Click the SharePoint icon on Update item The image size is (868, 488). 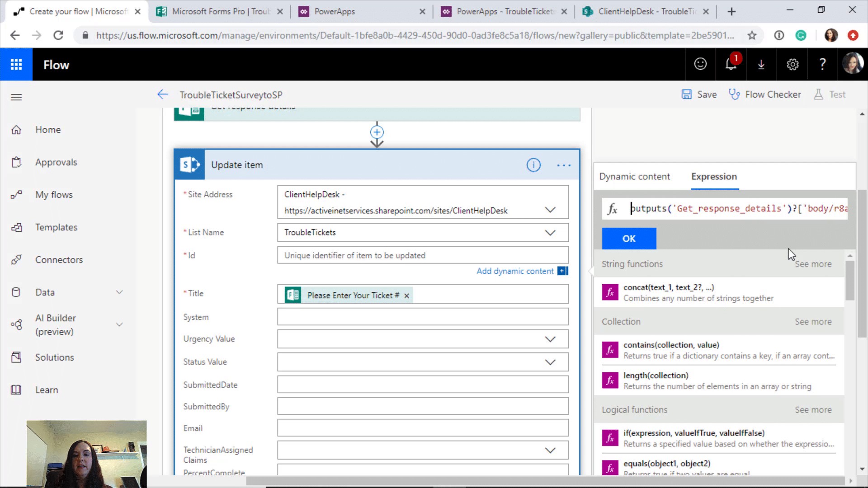point(189,165)
